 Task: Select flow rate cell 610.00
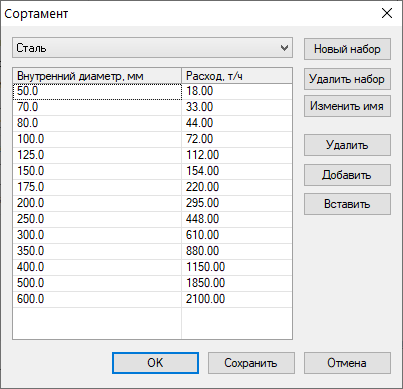pos(237,235)
